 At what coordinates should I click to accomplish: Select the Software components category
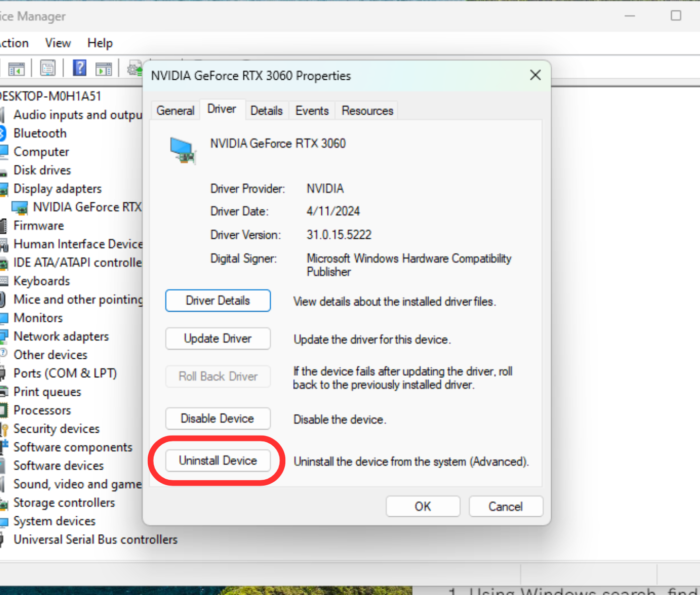pos(73,447)
